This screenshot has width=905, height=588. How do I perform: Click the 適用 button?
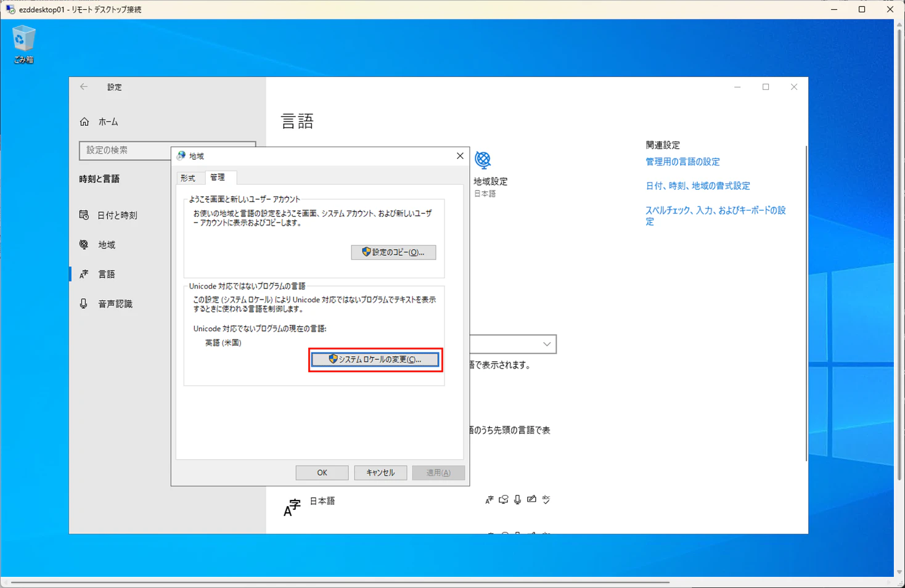(438, 473)
